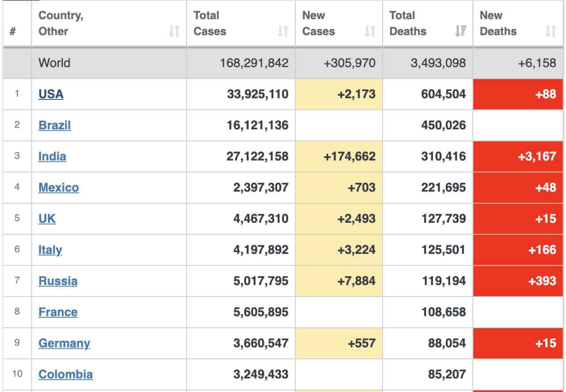Select India total cases 27,122,158
The image size is (566, 392).
(x=258, y=156)
